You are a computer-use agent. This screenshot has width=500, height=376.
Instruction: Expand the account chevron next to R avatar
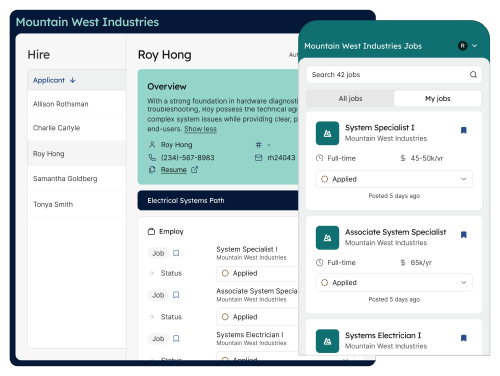tap(475, 46)
